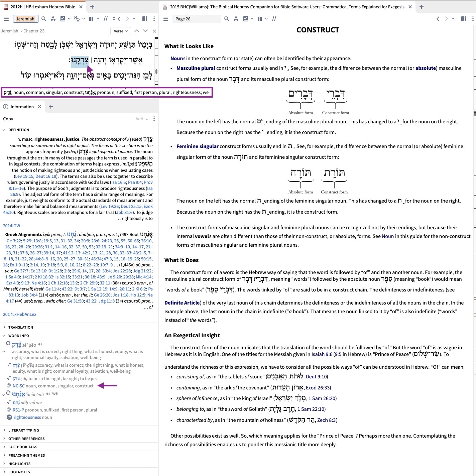Navigate to next verse with down arrow

tap(145, 31)
